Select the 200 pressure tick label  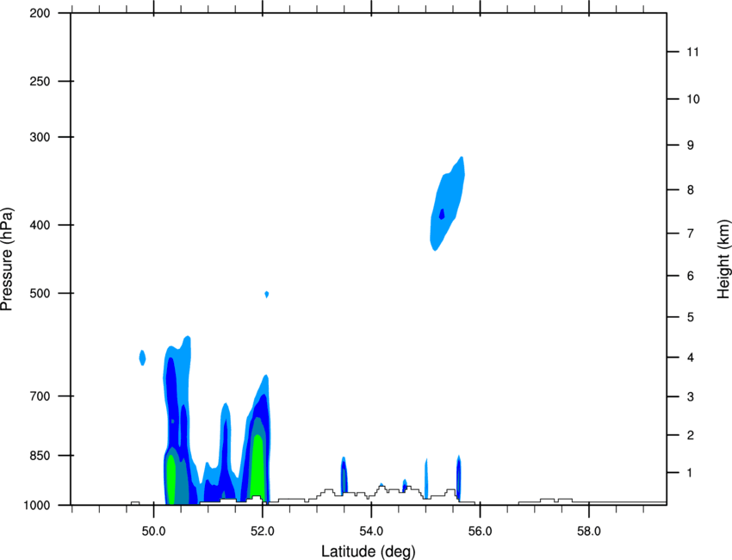click(40, 13)
